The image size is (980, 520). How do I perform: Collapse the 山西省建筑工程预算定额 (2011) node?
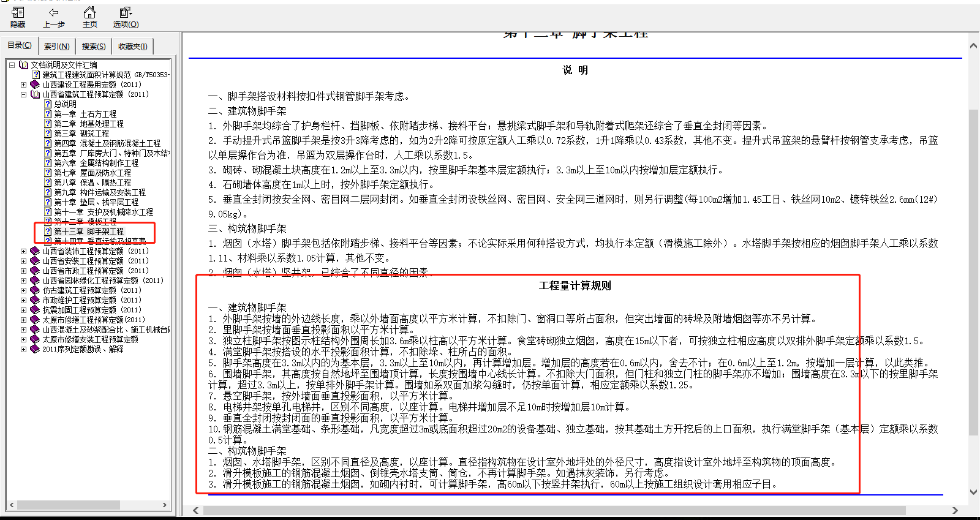(23, 94)
